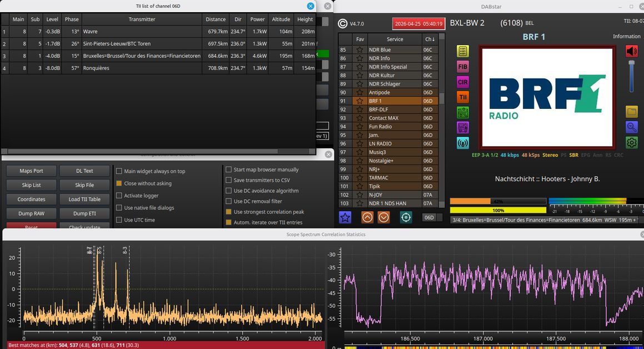Click the Dump RAW button

click(x=31, y=213)
